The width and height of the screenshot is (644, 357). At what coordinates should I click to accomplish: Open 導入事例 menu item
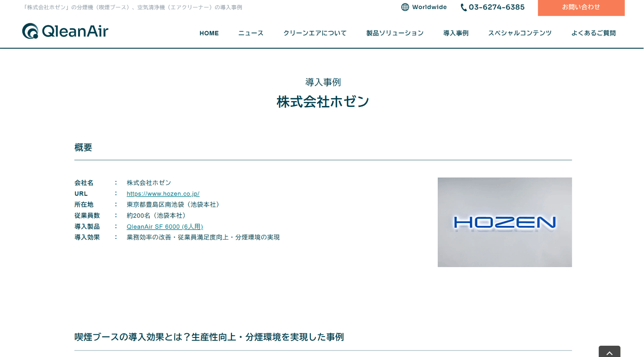(x=456, y=33)
